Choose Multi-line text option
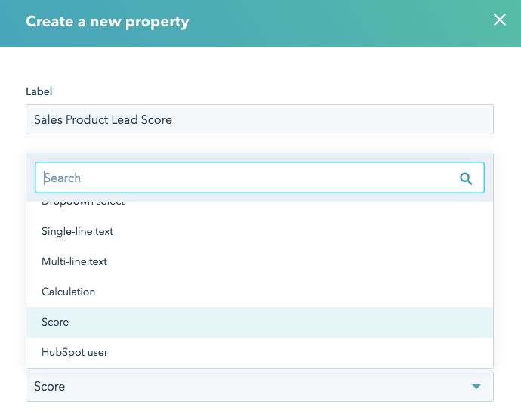The width and height of the screenshot is (521, 420). pyautogui.click(x=260, y=261)
